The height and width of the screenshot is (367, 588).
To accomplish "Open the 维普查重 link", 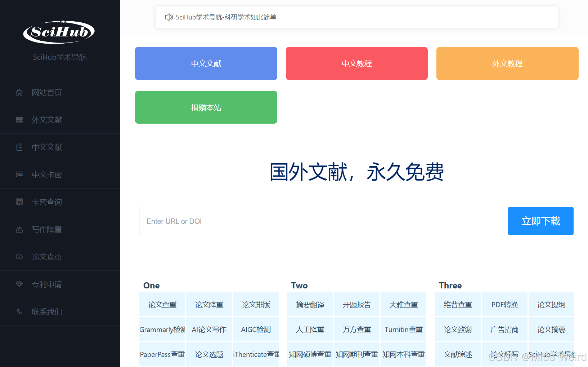I will coord(458,305).
